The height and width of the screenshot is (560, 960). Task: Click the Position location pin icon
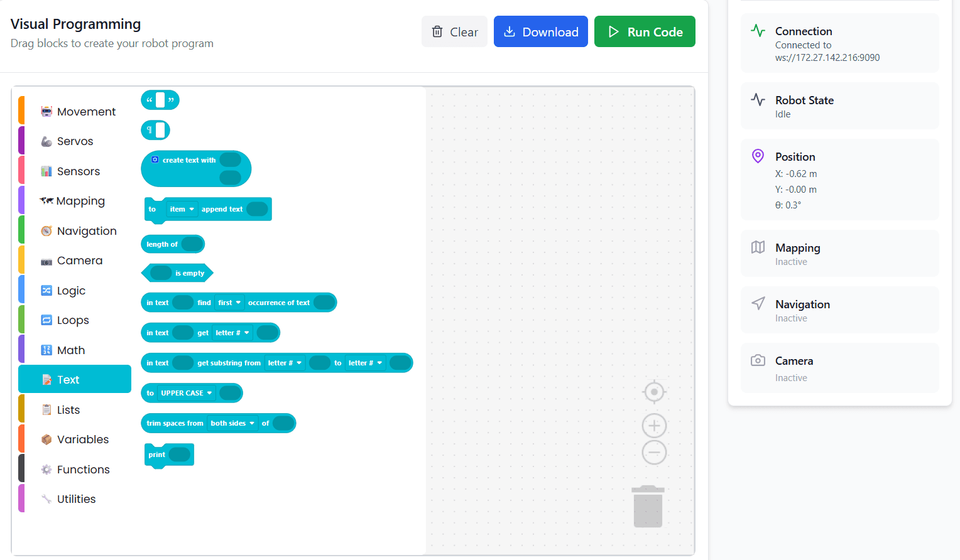(x=758, y=156)
